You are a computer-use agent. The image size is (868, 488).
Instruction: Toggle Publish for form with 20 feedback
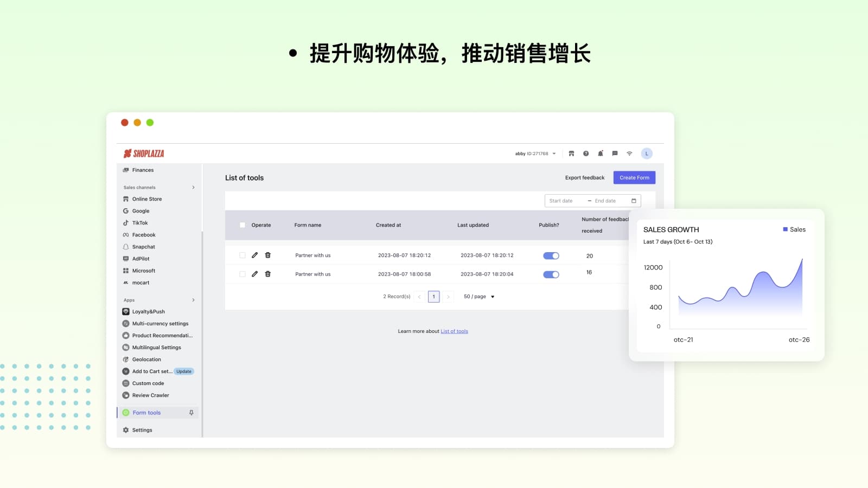tap(551, 255)
